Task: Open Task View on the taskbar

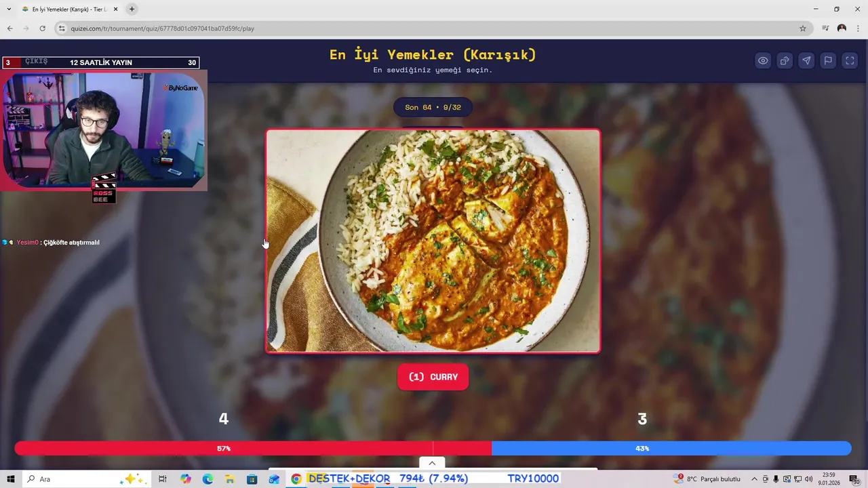Action: pos(163,479)
